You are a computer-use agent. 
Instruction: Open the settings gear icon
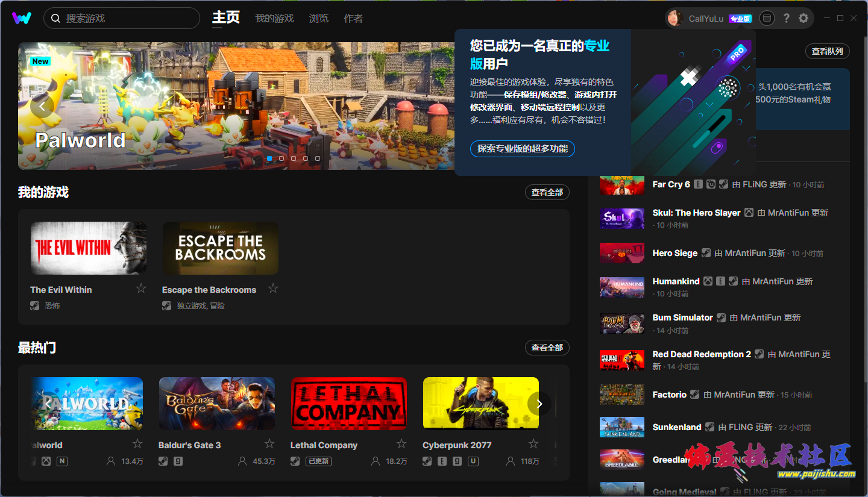804,18
